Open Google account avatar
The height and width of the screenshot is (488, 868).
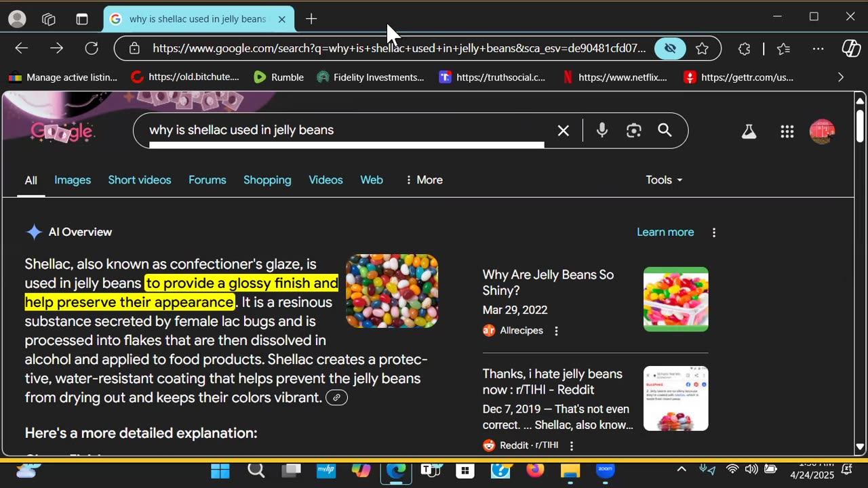[822, 131]
